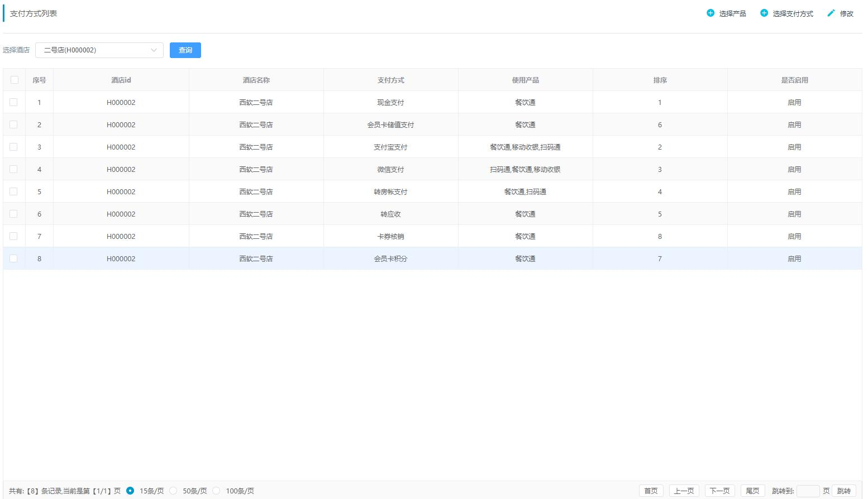Click the record count summary text
This screenshot has width=868, height=499.
click(x=65, y=491)
